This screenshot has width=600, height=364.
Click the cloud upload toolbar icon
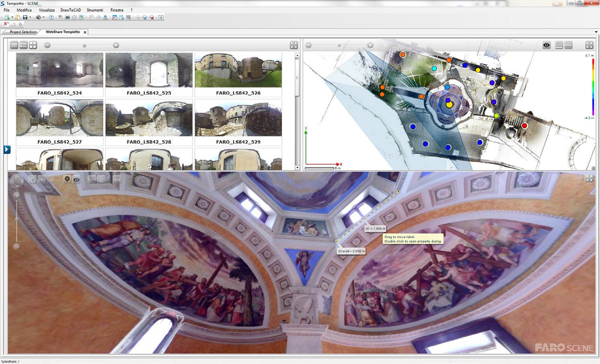tap(145, 18)
